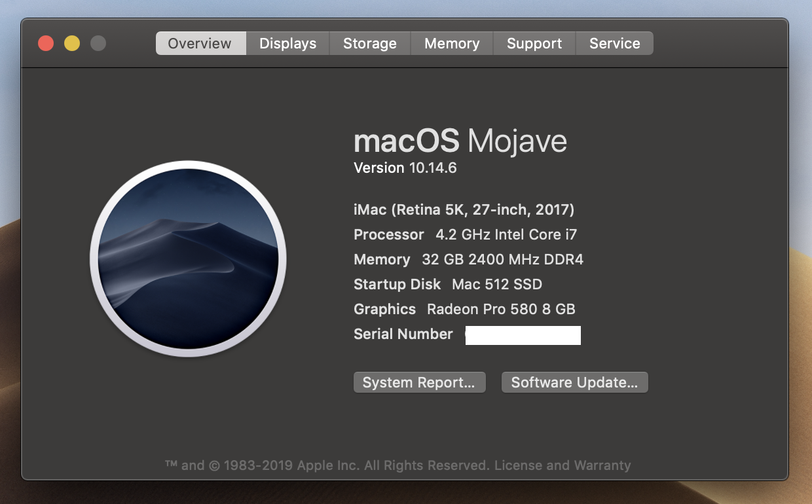Open System Report

(x=419, y=382)
